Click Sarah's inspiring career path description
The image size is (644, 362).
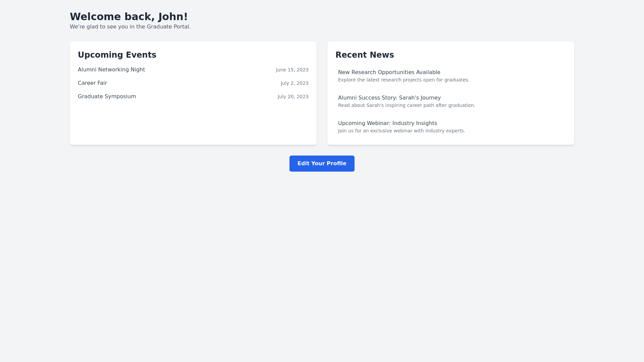click(406, 106)
